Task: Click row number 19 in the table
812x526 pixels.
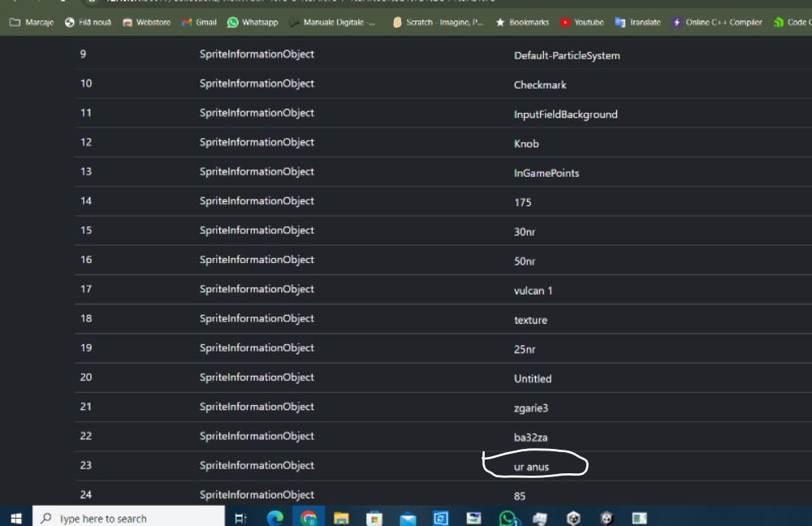Action: [x=86, y=347]
